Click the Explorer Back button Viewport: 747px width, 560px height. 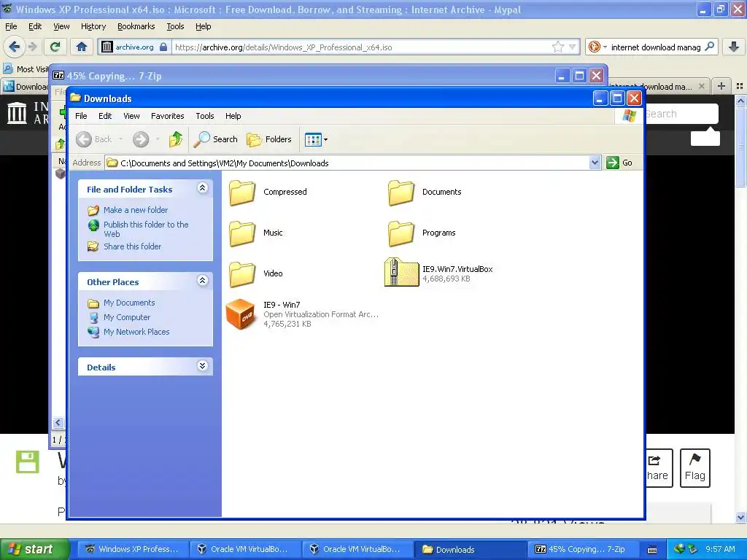[x=94, y=139]
